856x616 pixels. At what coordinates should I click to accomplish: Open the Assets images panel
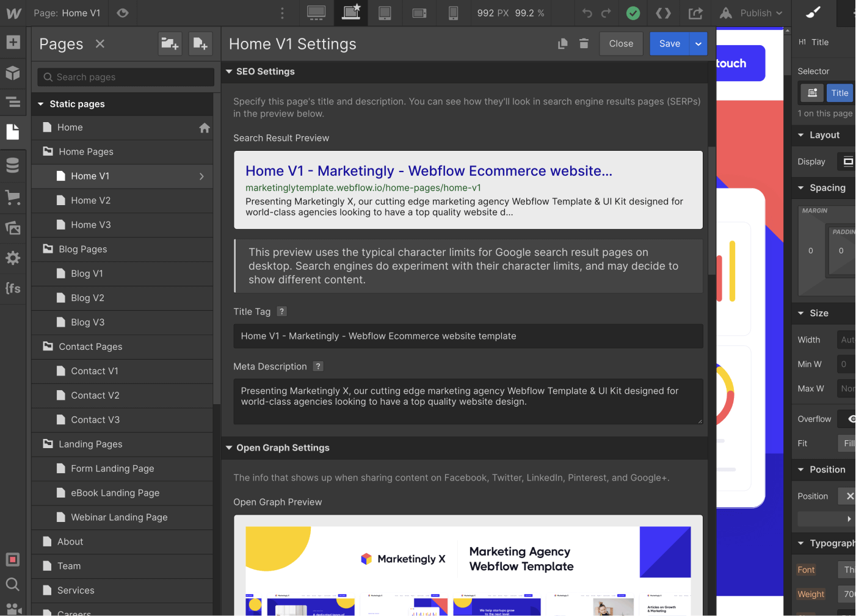pos(13,228)
